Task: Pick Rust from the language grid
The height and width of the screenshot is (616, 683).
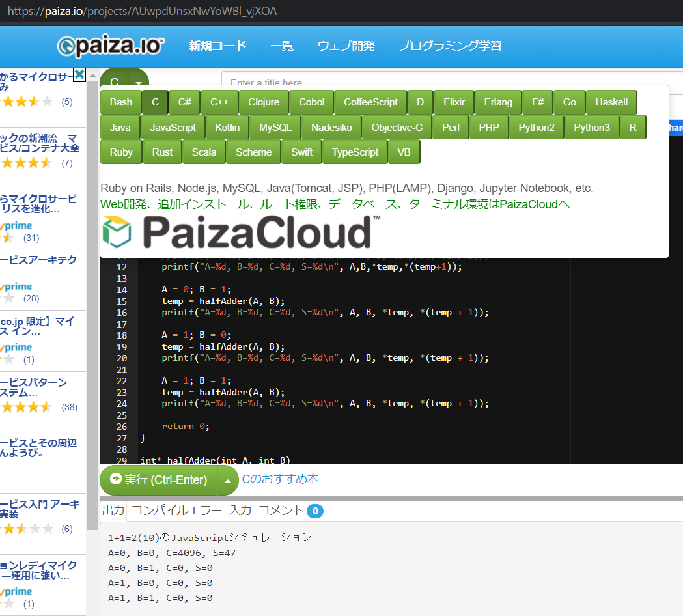Action: pos(162,152)
